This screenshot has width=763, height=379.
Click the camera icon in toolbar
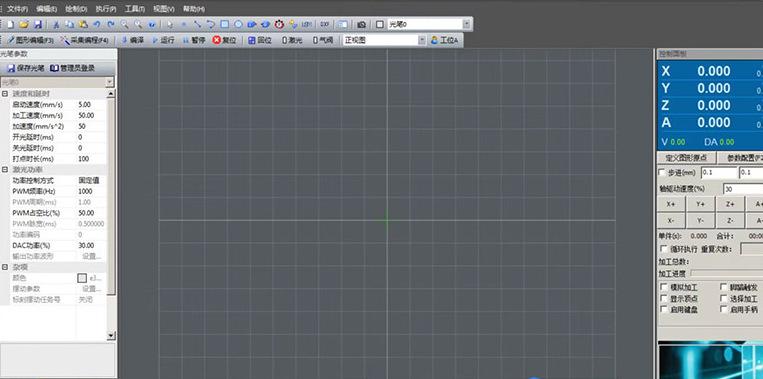pos(362,24)
